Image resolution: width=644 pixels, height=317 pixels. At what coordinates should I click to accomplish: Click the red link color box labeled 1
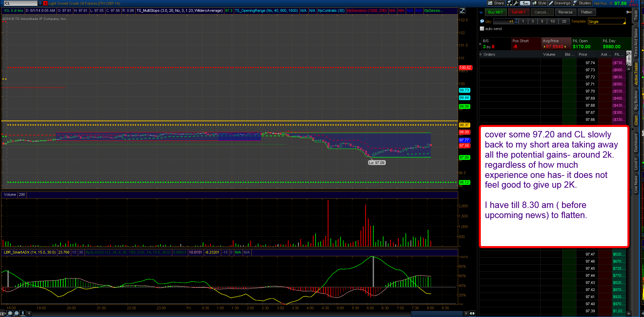tap(45, 3)
